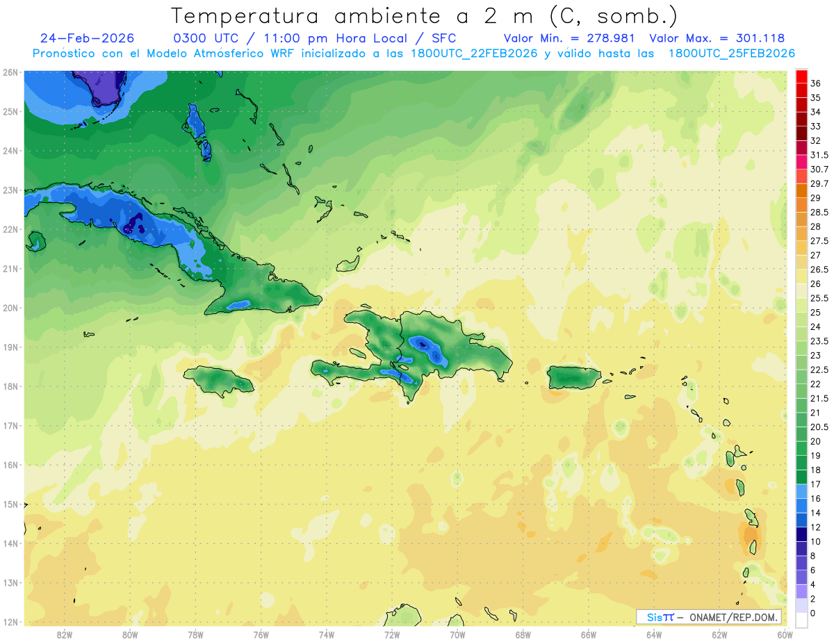Screen dimensions: 834x644
Task: Click the '23N' latitude label
Action: (11, 190)
